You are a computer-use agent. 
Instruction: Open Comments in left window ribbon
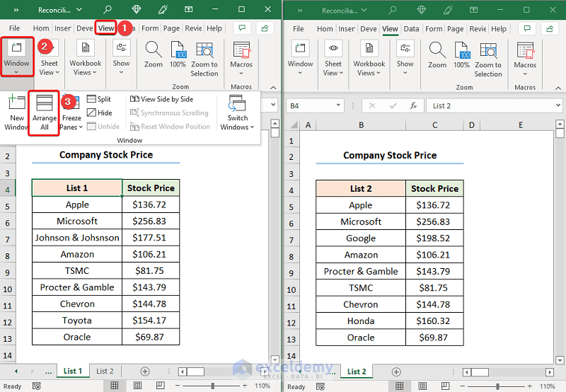(242, 28)
